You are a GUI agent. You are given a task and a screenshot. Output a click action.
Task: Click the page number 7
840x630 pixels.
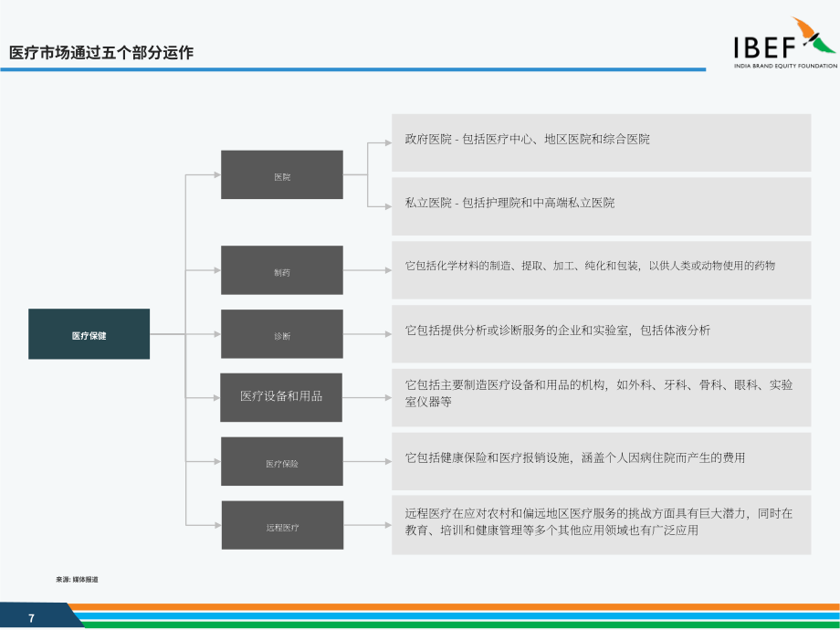coord(32,618)
